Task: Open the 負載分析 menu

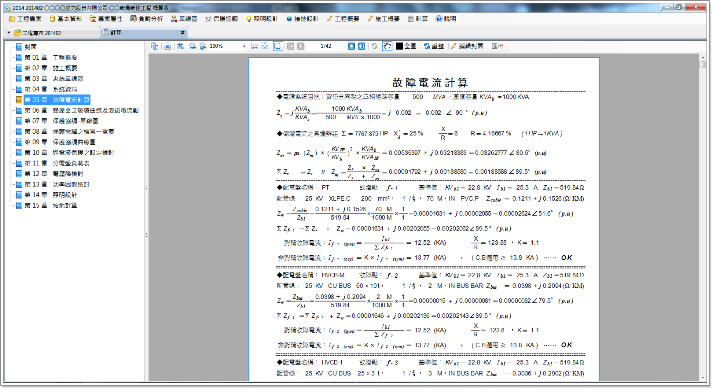Action: pos(146,19)
